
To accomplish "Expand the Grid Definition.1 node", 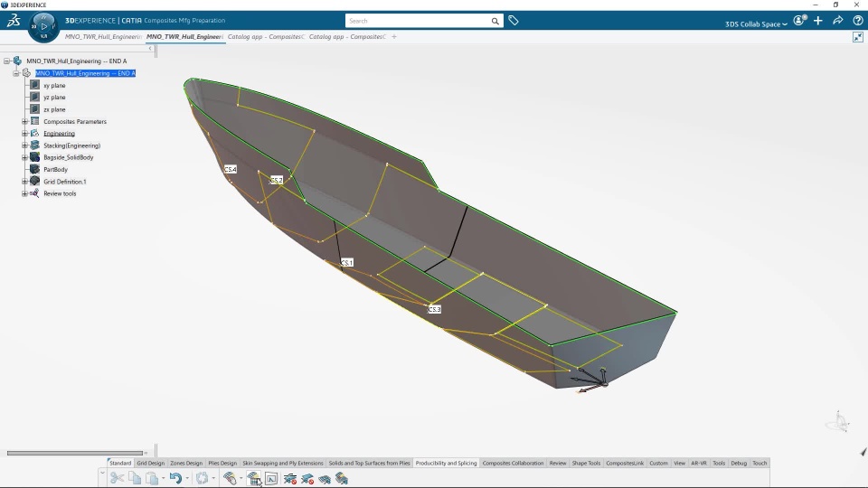I will [x=24, y=182].
